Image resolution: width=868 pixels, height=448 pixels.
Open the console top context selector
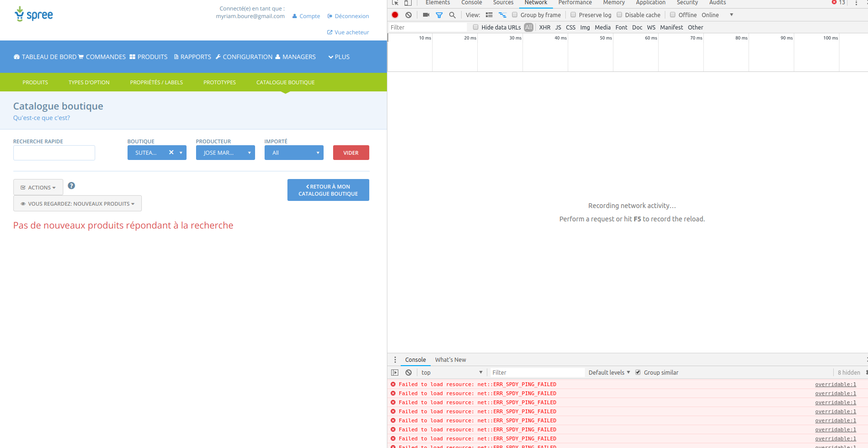(x=452, y=372)
